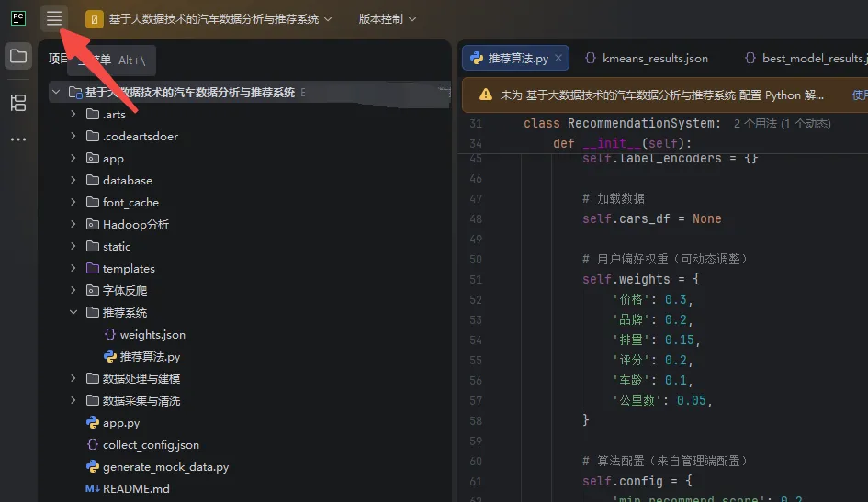Click the '公里数': 0.05 code line
Image resolution: width=868 pixels, height=502 pixels.
coord(662,400)
